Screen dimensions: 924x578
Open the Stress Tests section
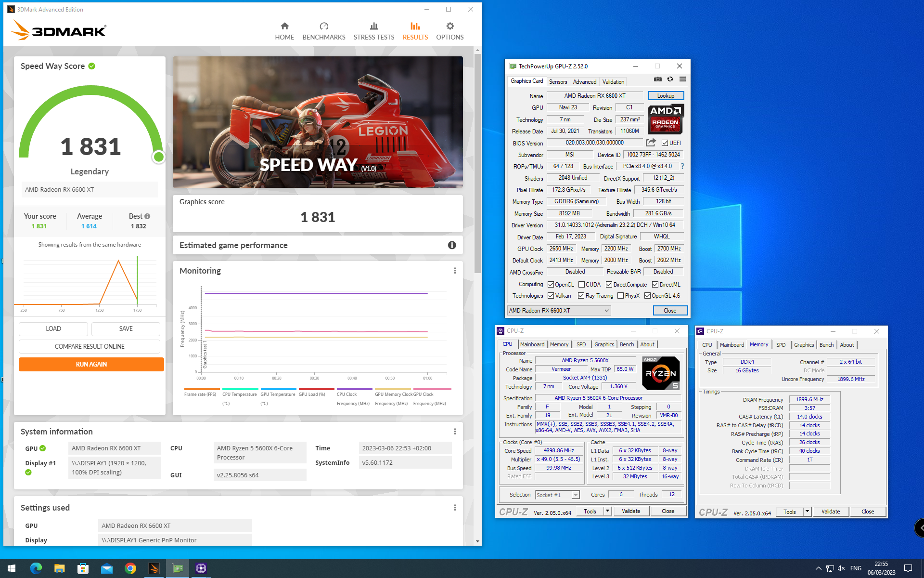point(374,31)
